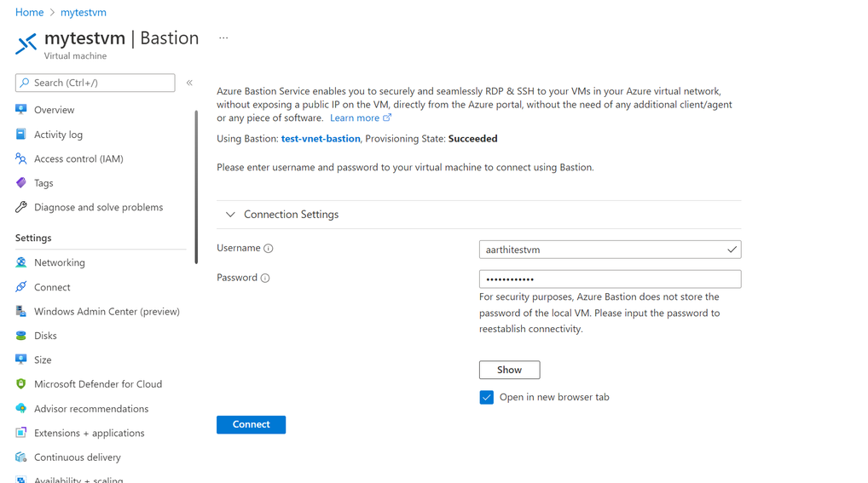Select Microsoft Defender for Cloud

[101, 384]
